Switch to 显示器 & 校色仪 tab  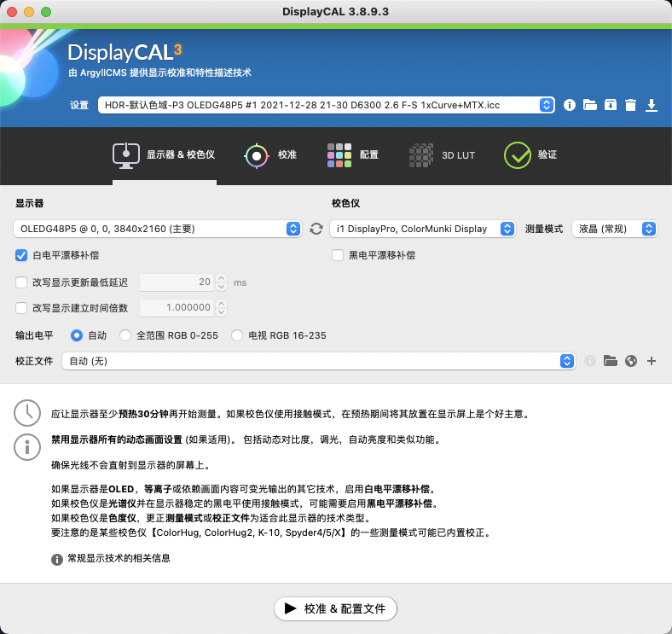tap(164, 154)
